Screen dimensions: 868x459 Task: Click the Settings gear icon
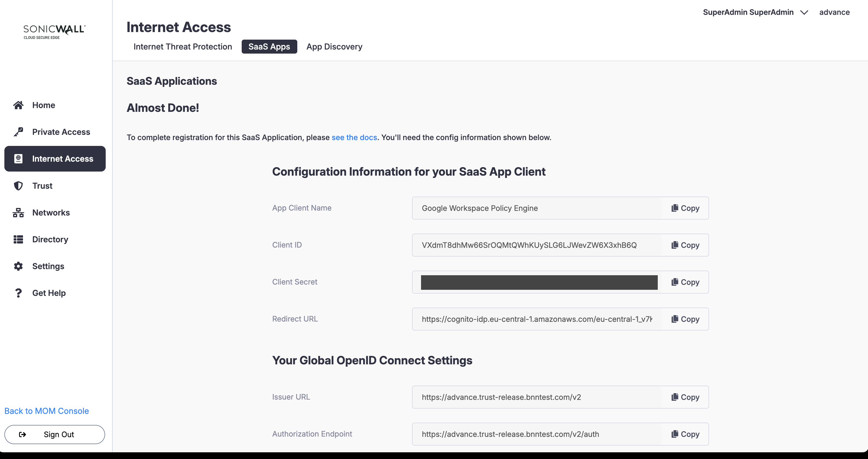tap(18, 266)
